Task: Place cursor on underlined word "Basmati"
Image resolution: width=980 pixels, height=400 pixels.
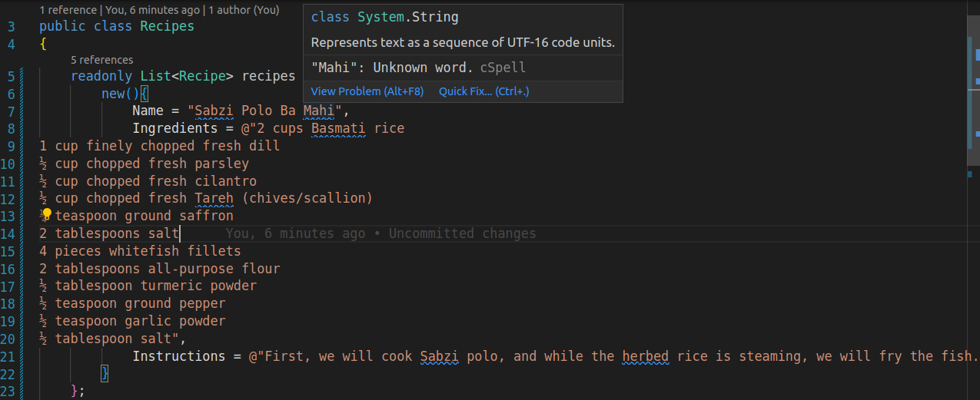Action: tap(338, 128)
